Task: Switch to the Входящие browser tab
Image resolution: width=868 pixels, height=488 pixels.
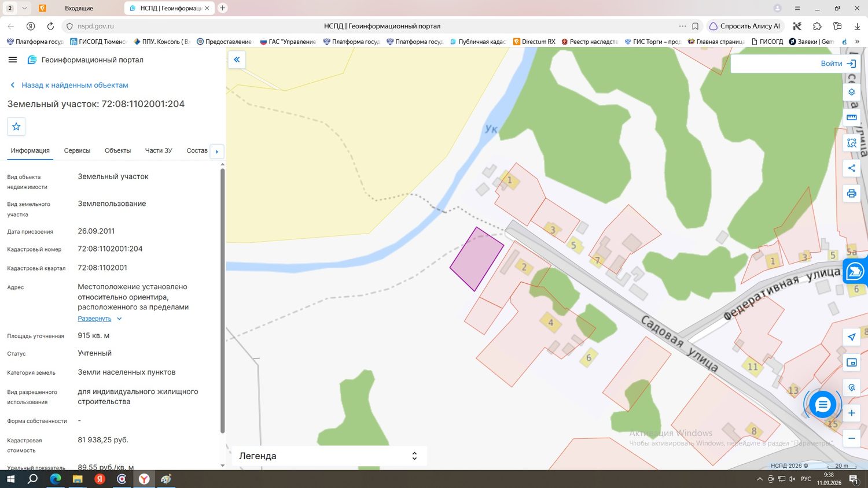Action: pos(78,8)
